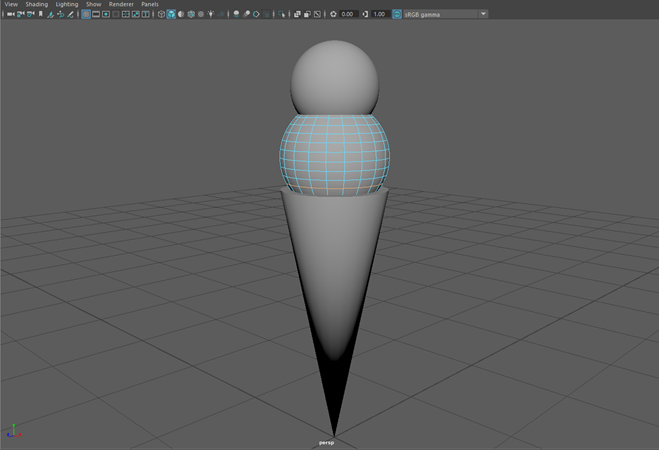Toggle Wireframe on Shaded icon
The image size is (659, 450).
click(191, 14)
